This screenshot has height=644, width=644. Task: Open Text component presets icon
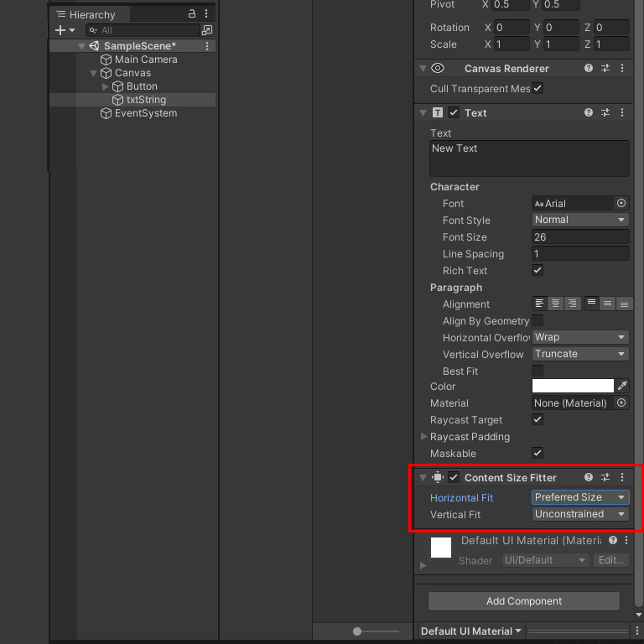pos(605,112)
